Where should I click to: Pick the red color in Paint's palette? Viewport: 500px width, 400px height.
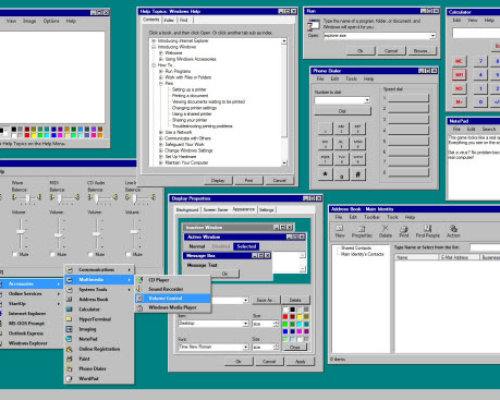(27, 135)
